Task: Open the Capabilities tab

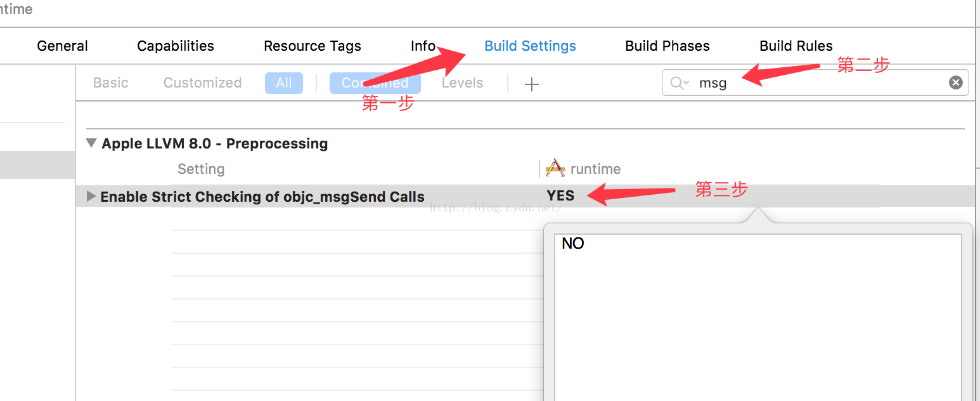Action: (176, 46)
